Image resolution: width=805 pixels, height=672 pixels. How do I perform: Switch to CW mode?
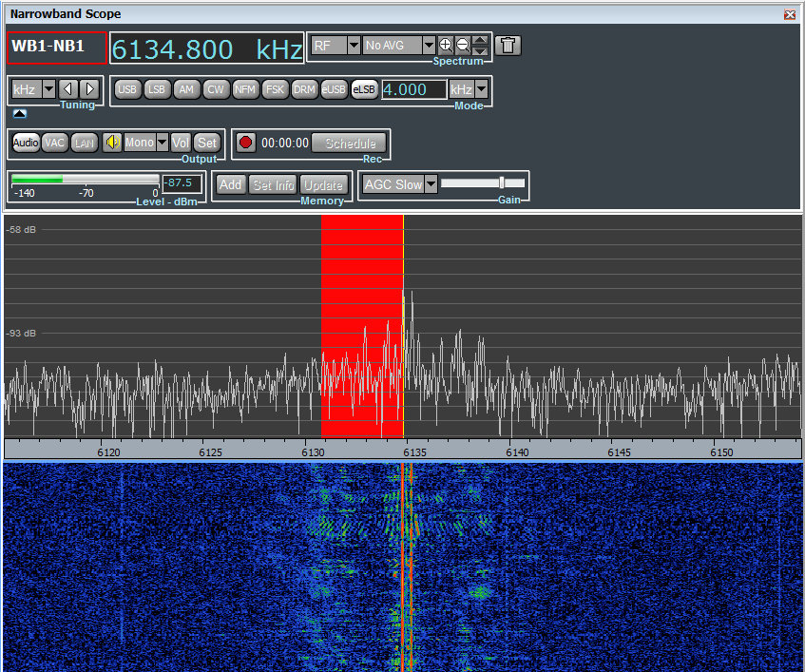pos(216,89)
